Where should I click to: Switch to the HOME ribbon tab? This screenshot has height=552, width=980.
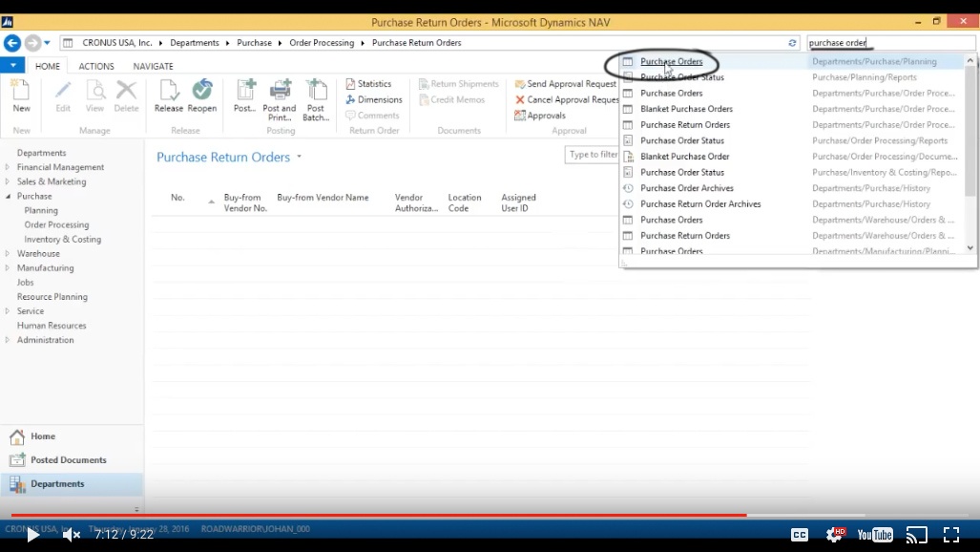tap(48, 66)
